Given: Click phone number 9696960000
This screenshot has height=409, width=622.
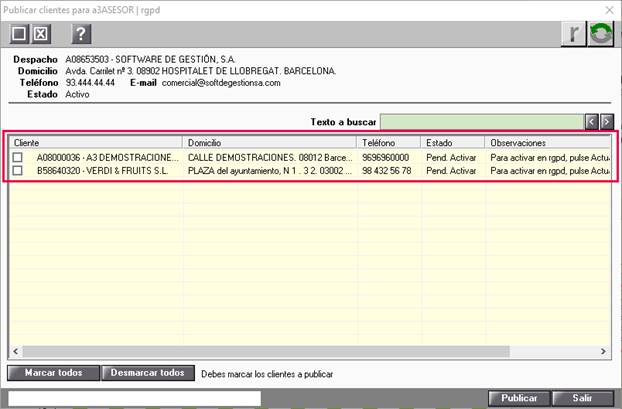Looking at the screenshot, I should click(x=386, y=157).
